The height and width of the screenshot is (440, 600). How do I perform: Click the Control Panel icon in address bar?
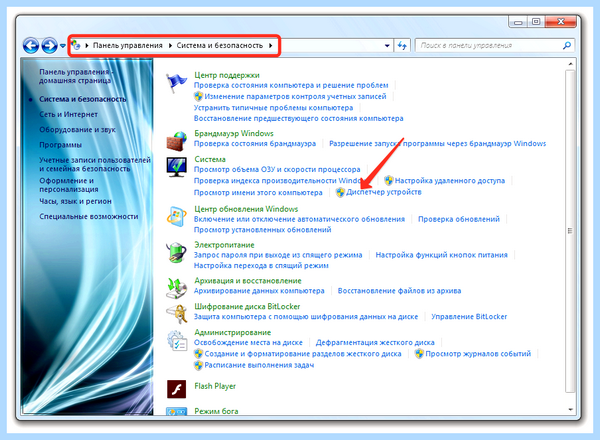tap(76, 45)
